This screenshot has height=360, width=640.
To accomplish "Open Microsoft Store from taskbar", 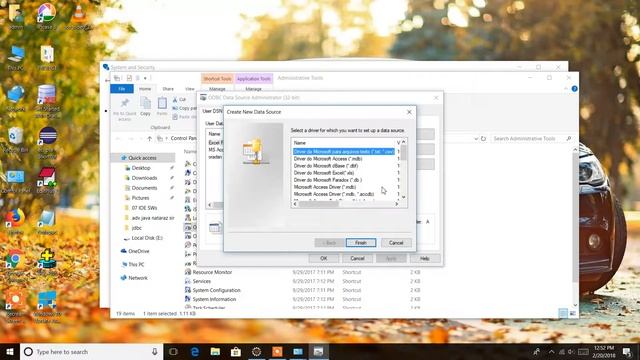I will click(x=236, y=351).
